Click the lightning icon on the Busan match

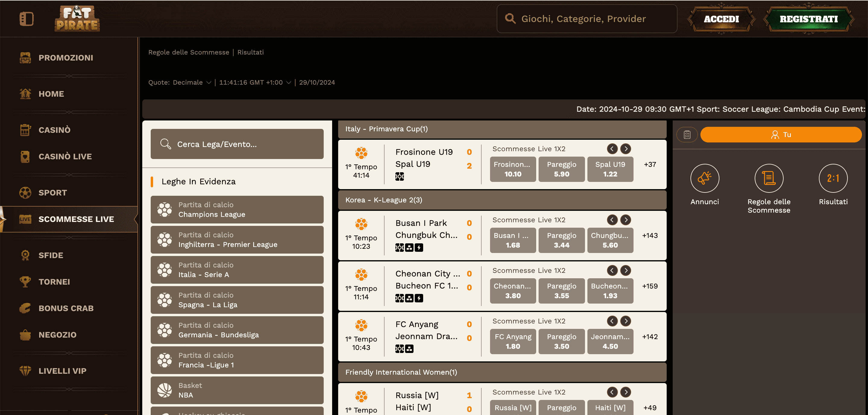419,247
